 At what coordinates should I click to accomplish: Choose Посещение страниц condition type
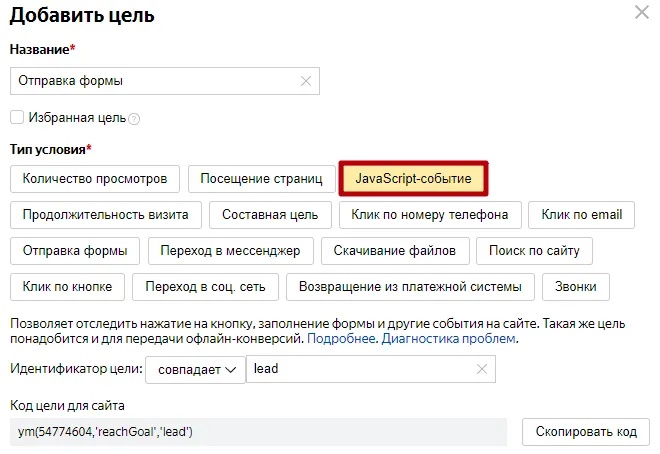tap(261, 179)
